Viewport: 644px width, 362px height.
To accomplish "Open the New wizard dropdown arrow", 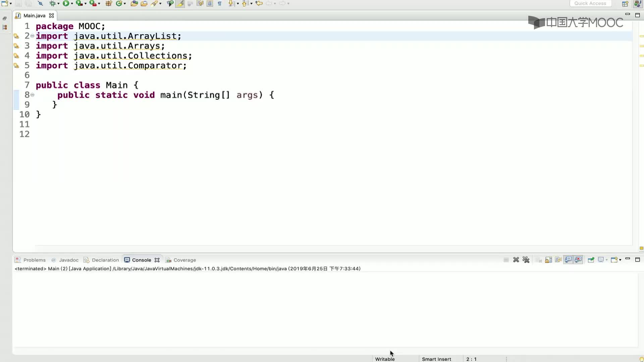I will [11, 4].
